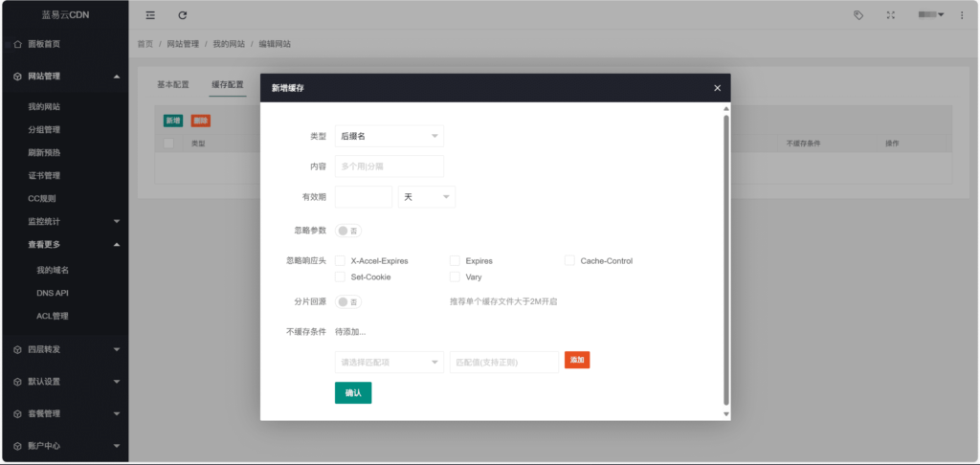
Task: Expand the 默认设置 menu
Action: click(x=117, y=381)
